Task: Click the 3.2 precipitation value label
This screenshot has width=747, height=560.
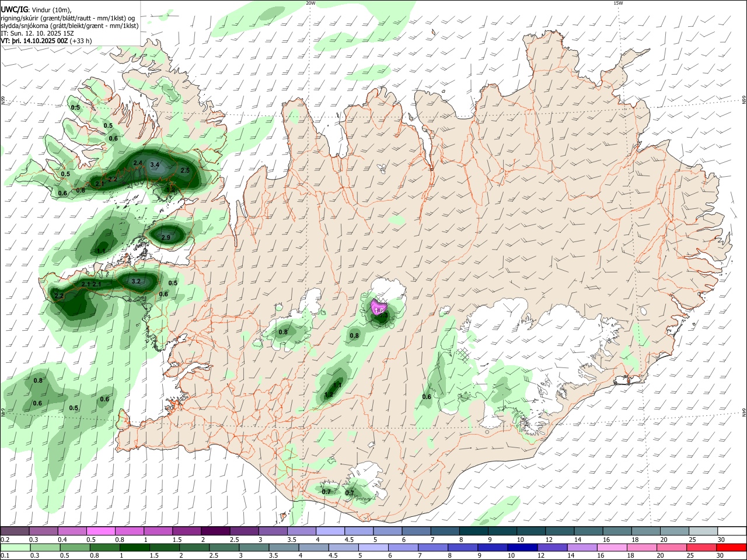Action: [x=136, y=281]
